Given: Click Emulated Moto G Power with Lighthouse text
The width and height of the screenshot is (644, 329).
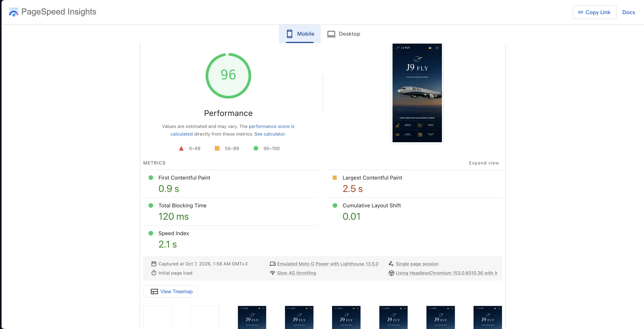Looking at the screenshot, I should coord(328,264).
